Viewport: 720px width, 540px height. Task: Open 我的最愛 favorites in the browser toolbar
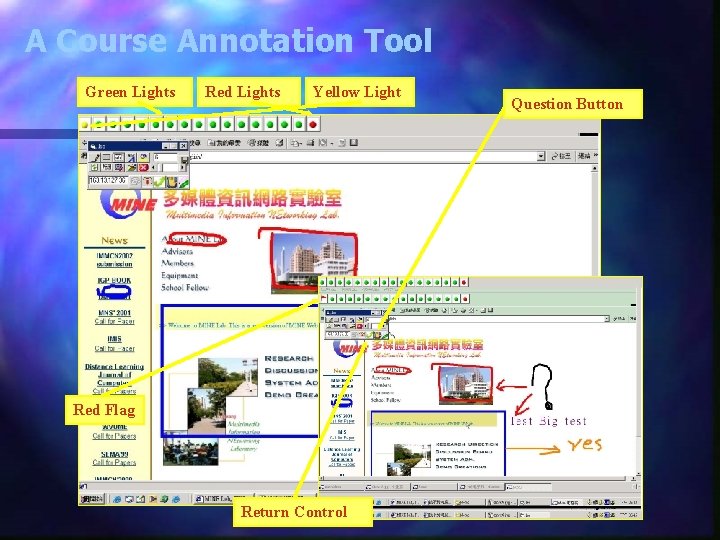(225, 143)
